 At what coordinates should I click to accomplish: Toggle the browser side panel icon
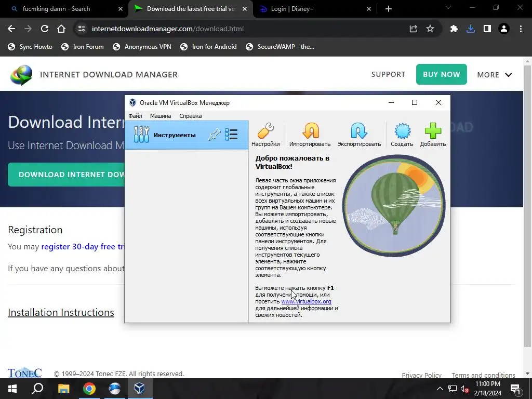[487, 29]
